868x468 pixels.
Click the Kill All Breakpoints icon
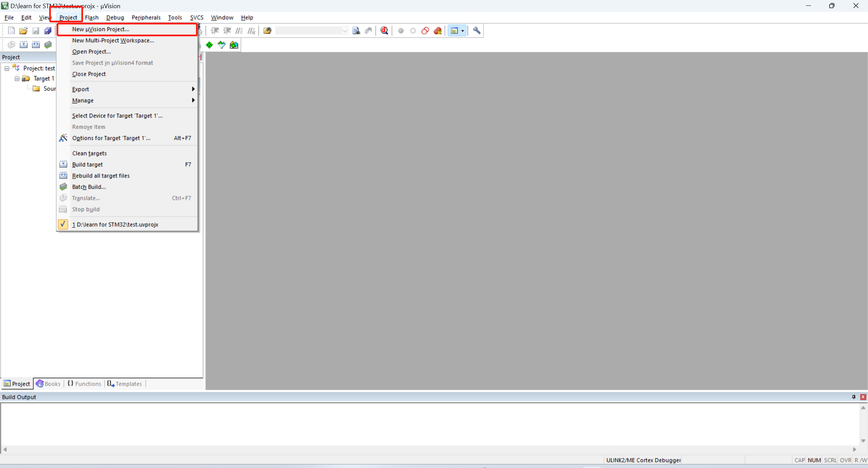click(437, 31)
